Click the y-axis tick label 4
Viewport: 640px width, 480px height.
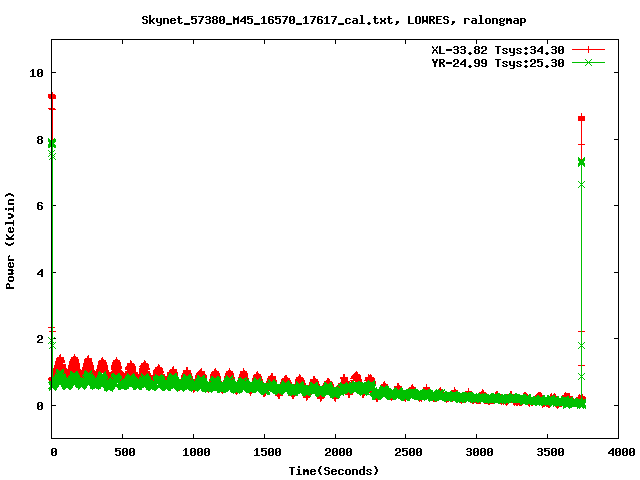tap(40, 273)
